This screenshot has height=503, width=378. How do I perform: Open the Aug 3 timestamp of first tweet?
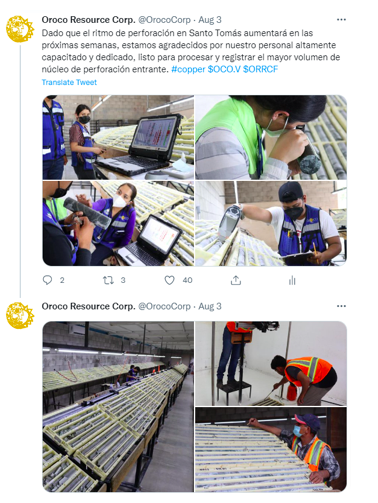[x=210, y=20]
